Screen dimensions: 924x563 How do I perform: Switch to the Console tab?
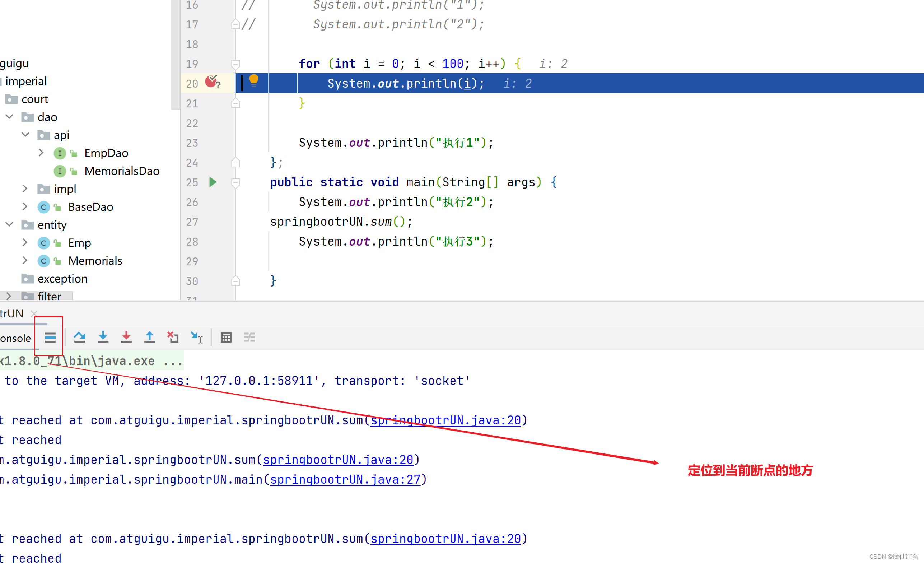15,338
